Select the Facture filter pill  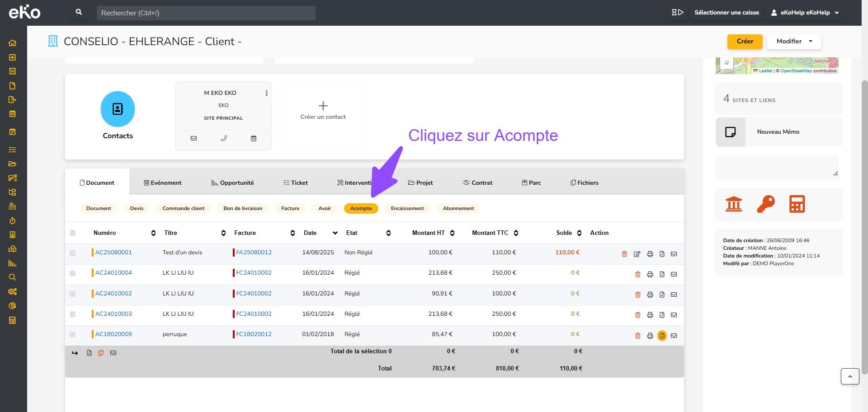pyautogui.click(x=290, y=208)
